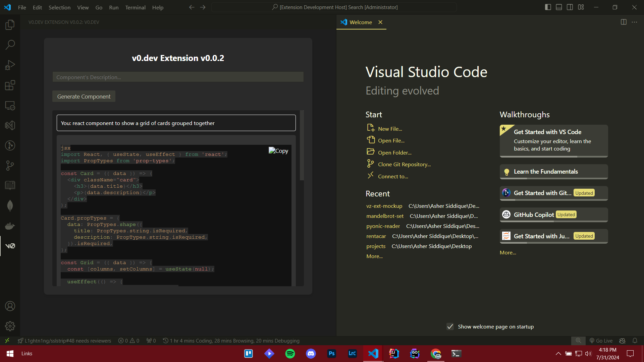Click the Welcome tab
Screen dimensions: 644x362
[x=361, y=22]
